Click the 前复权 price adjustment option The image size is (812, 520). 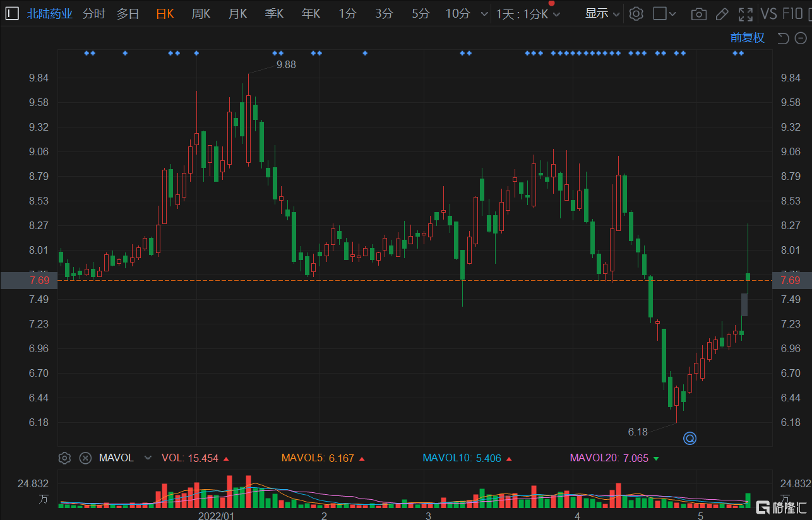point(748,38)
